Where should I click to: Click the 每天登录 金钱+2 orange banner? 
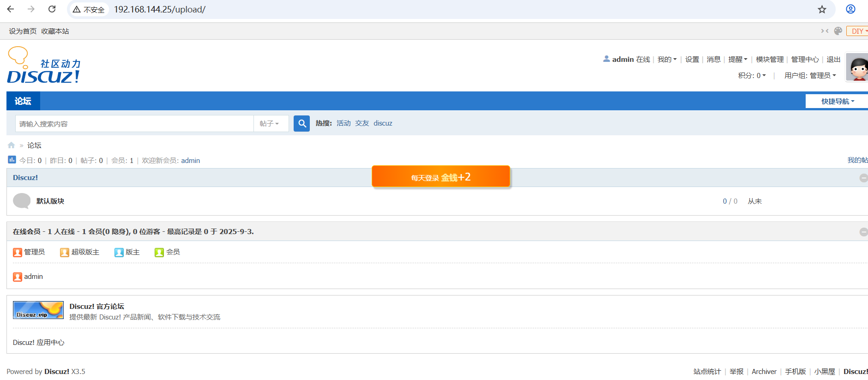pos(441,176)
